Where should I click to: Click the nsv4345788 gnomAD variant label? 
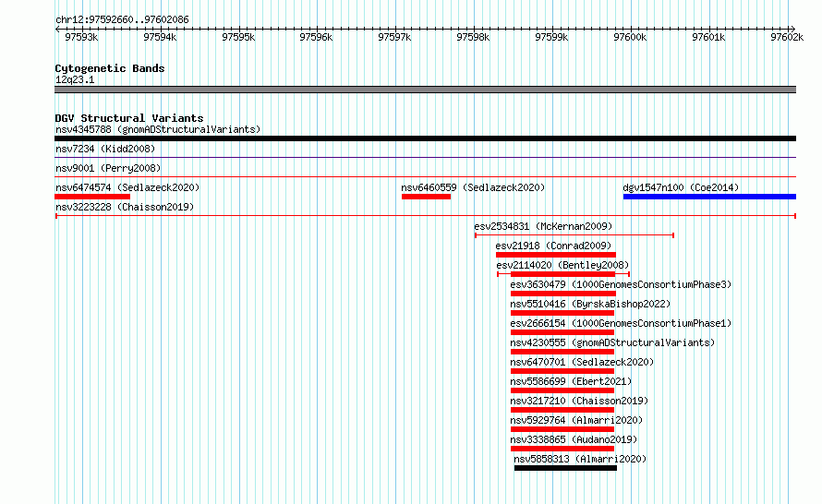coord(158,129)
